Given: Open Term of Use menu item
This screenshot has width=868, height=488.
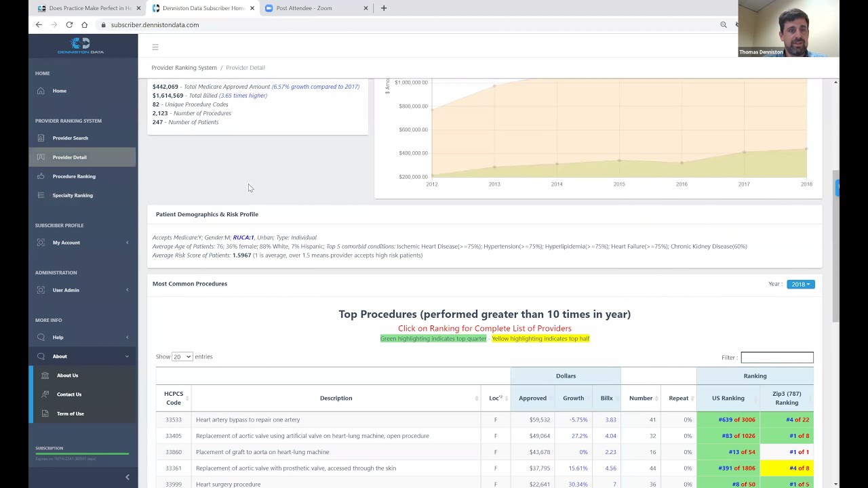Looking at the screenshot, I should coord(71,413).
